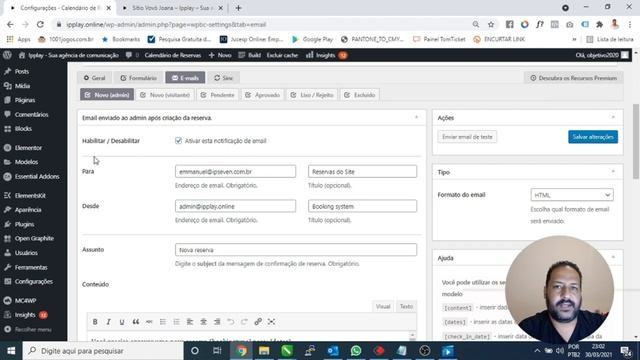
Task: Show hidden system tray icons
Action: [537, 351]
